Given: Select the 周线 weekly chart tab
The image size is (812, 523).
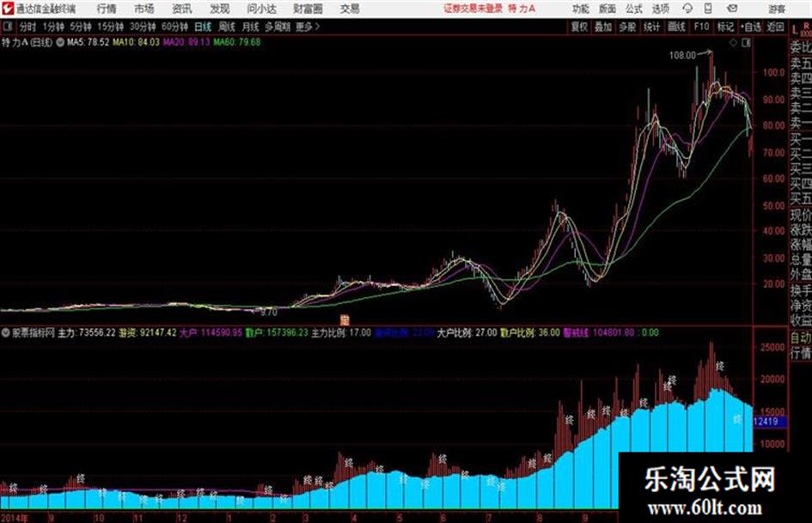Looking at the screenshot, I should [x=227, y=27].
